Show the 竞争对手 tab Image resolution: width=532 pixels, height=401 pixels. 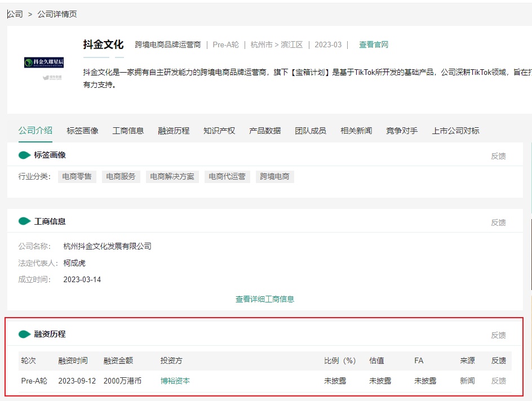[x=402, y=131]
